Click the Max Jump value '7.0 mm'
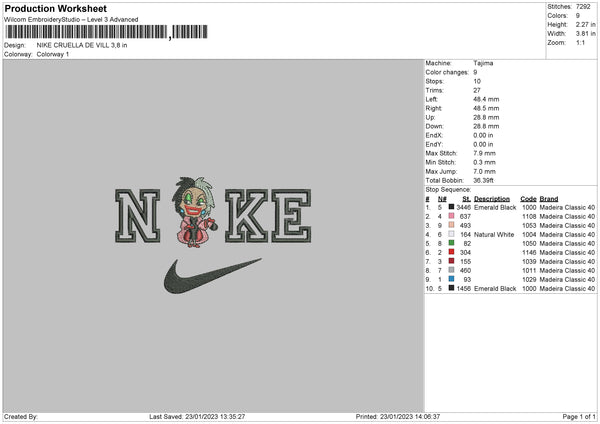This screenshot has width=600, height=424. coord(484,171)
